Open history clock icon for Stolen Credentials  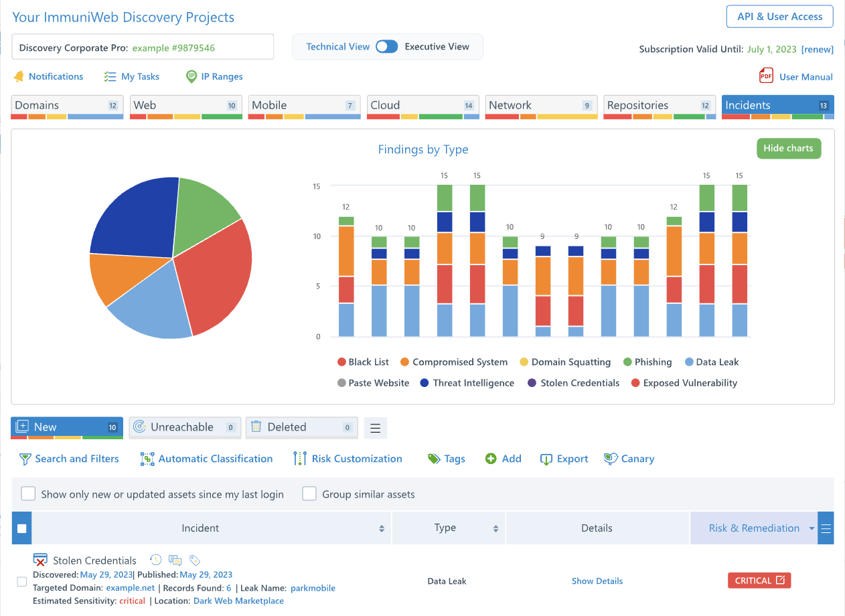coord(155,560)
